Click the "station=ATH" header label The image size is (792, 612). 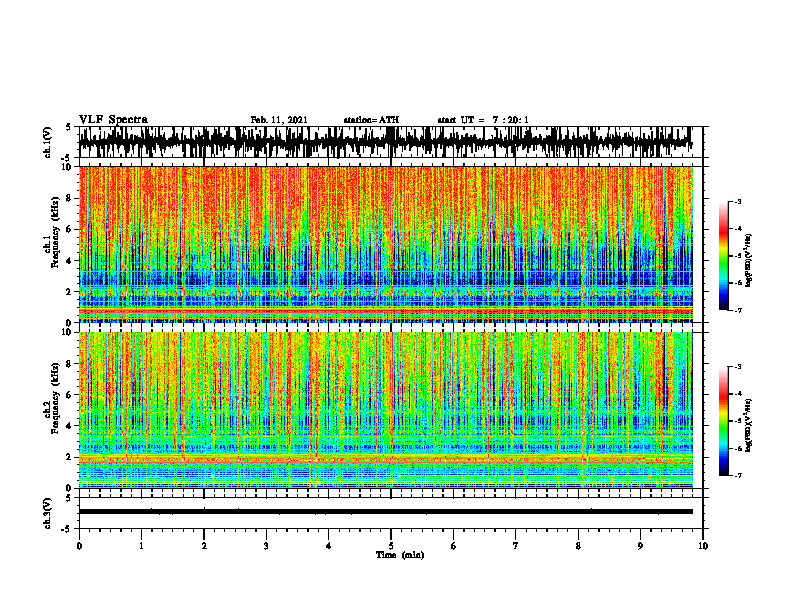(371, 120)
